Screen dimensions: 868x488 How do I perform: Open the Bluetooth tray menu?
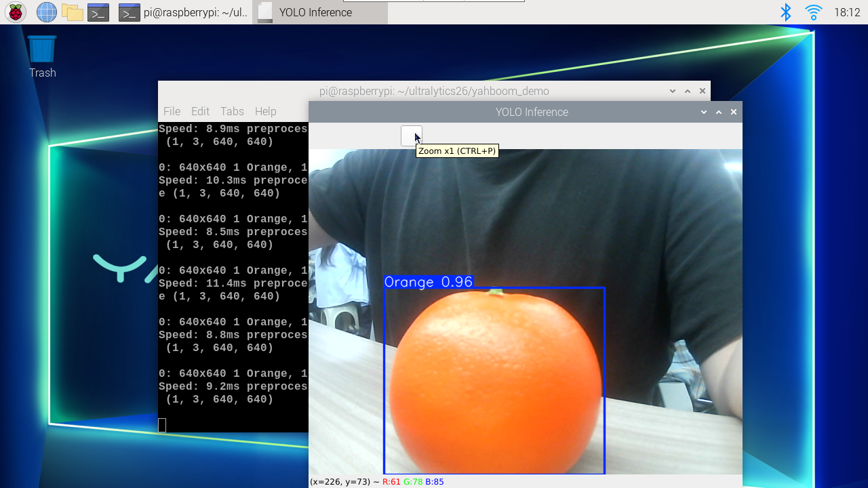point(786,12)
